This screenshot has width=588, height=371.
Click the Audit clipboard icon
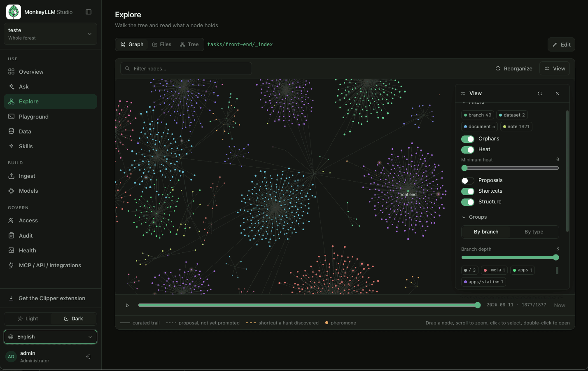12,236
